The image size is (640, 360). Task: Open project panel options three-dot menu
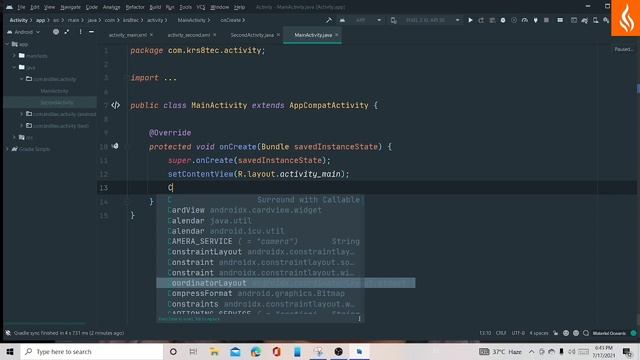pyautogui.click(x=80, y=32)
